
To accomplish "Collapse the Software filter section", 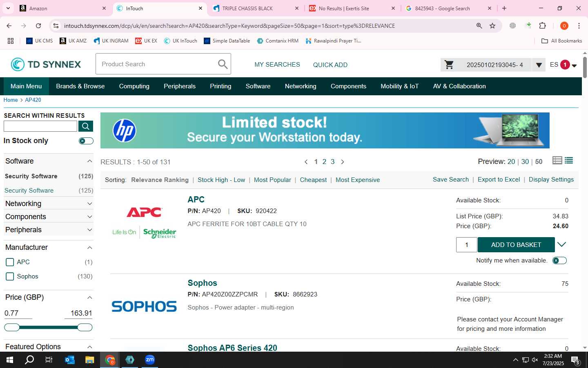I will (x=90, y=161).
